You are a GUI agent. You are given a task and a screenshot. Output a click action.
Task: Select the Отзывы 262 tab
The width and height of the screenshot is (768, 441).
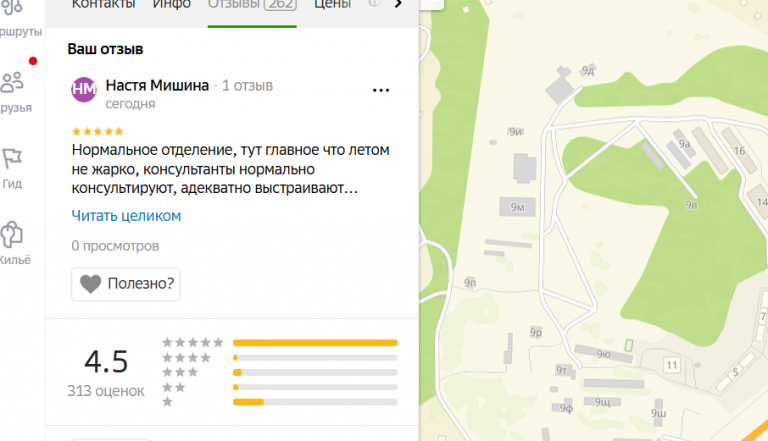click(x=252, y=4)
